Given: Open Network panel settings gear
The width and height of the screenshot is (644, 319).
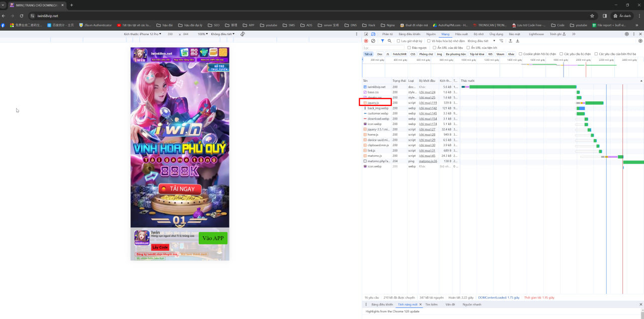Looking at the screenshot, I should [640, 41].
